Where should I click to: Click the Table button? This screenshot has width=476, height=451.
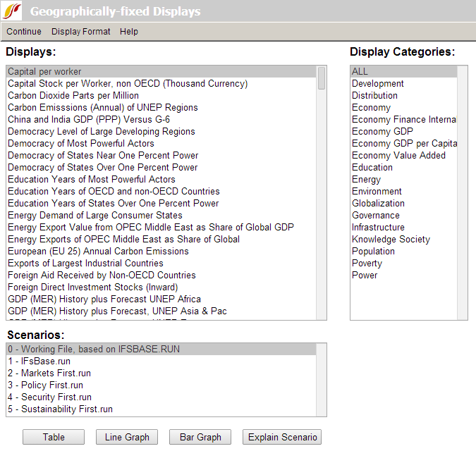54,437
